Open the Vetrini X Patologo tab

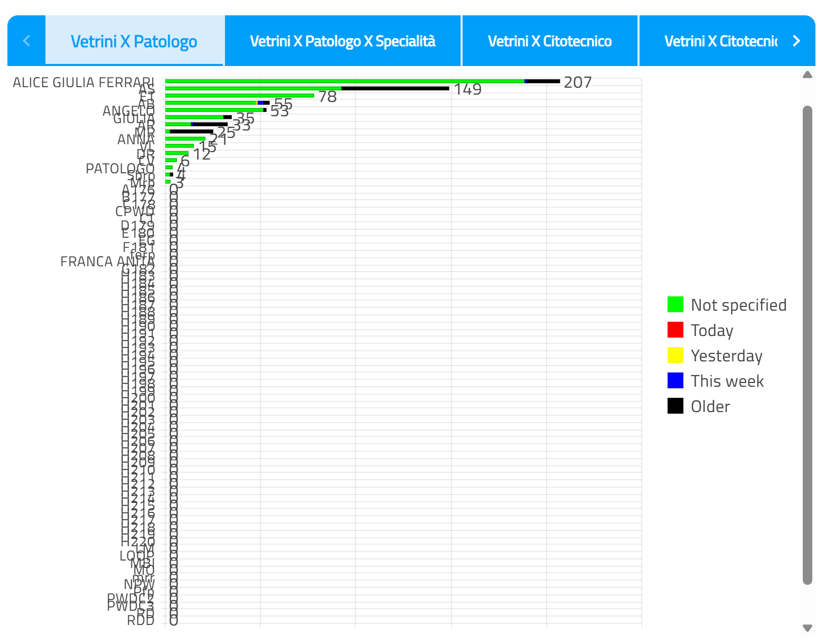[x=134, y=41]
